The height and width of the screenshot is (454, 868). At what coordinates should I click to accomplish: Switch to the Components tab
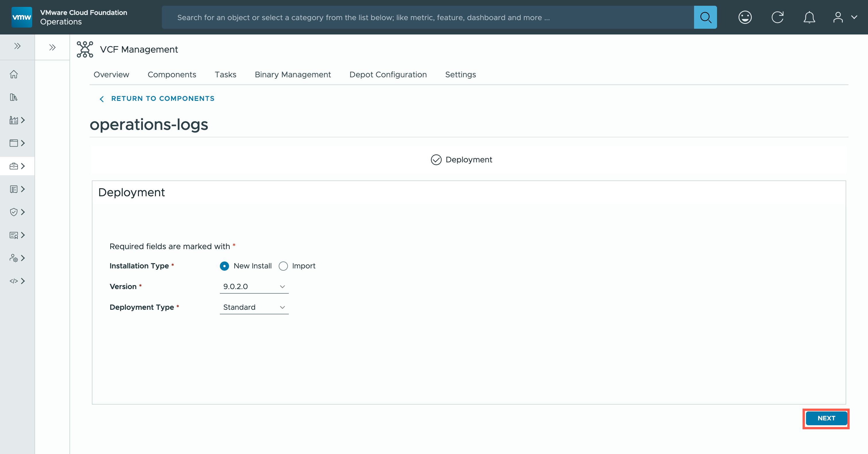172,74
